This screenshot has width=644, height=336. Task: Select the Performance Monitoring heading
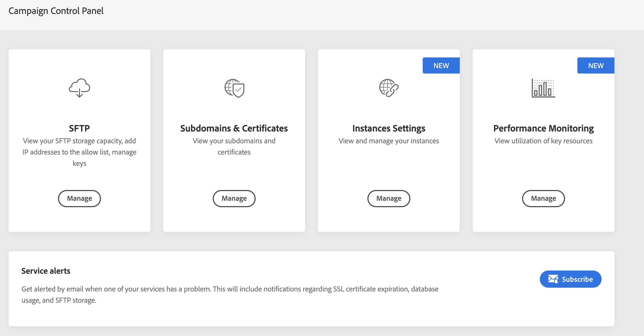543,128
